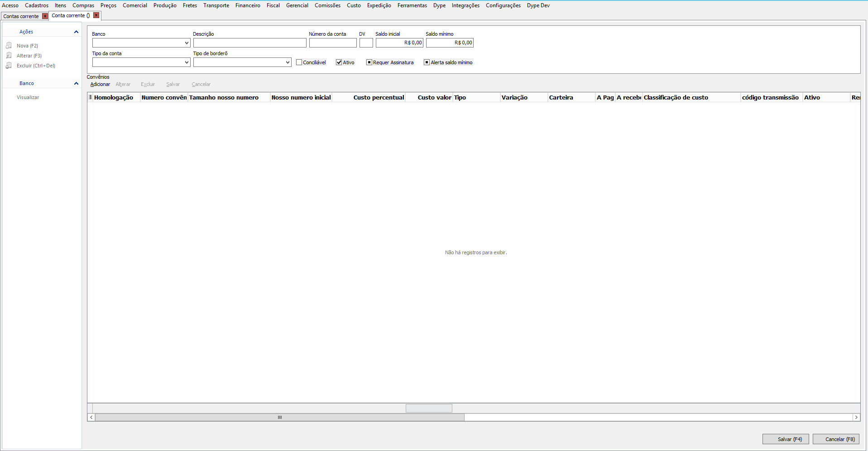Sort by the código transmissão column
The height and width of the screenshot is (451, 868).
[x=772, y=97]
